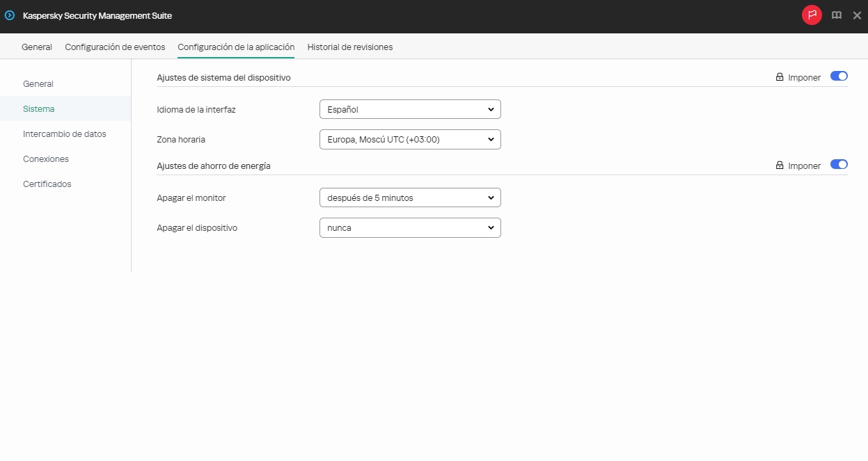
Task: Open the Certificados section
Action: tap(47, 184)
